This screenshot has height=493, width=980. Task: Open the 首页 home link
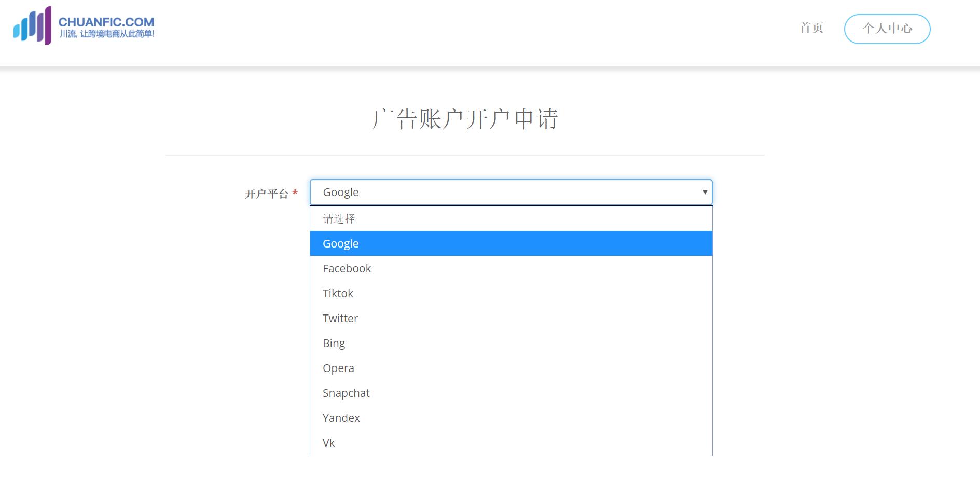pos(811,28)
